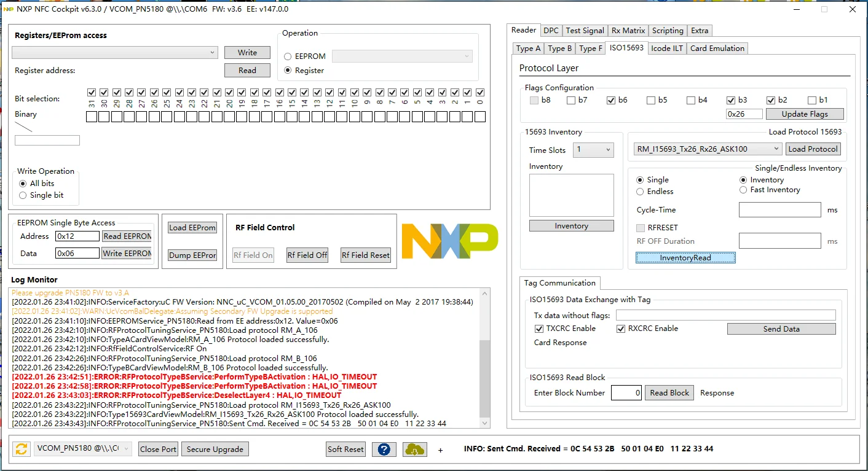Toggle the RXCRC Enable checkbox
The image size is (868, 471).
tap(621, 329)
